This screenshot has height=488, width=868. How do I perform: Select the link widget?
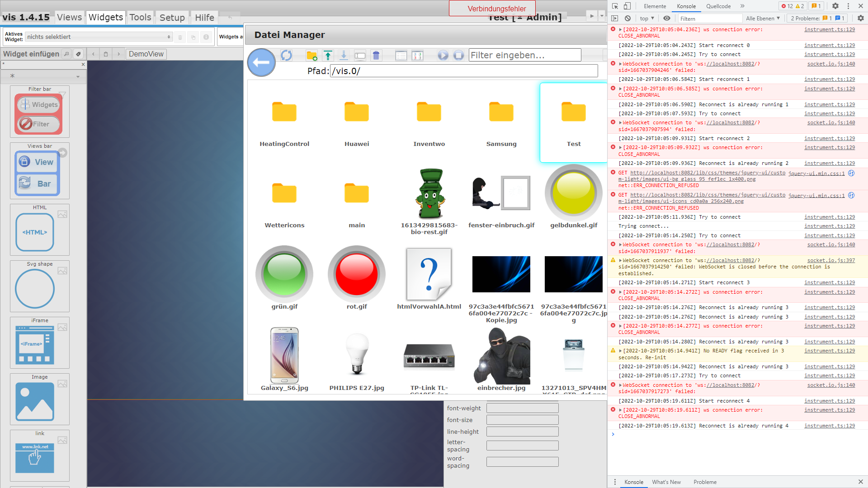tap(40, 455)
